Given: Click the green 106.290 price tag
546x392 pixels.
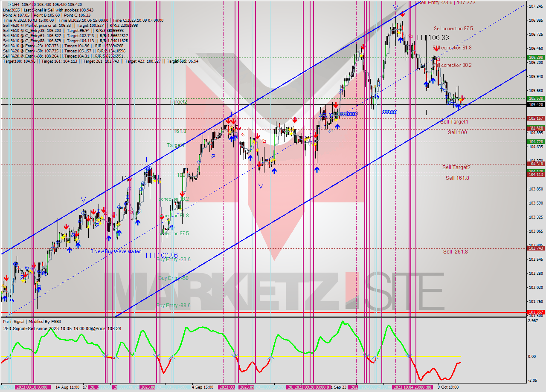Looking at the screenshot, I should [x=536, y=57].
